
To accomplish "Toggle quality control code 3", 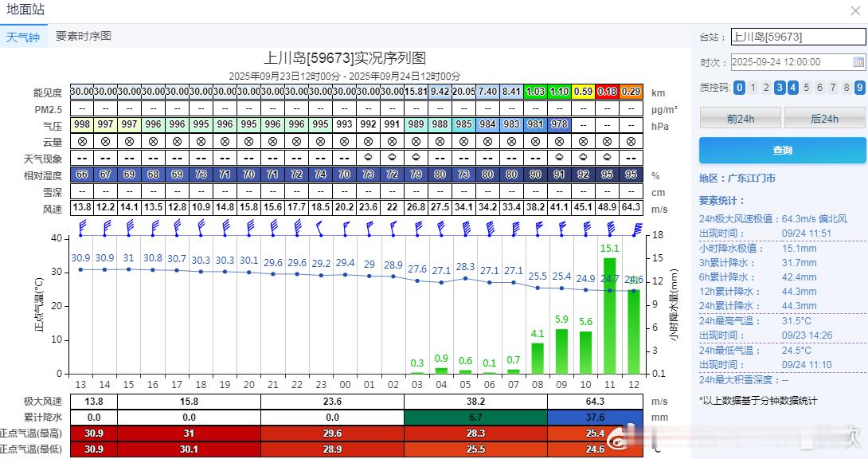I will (x=780, y=87).
